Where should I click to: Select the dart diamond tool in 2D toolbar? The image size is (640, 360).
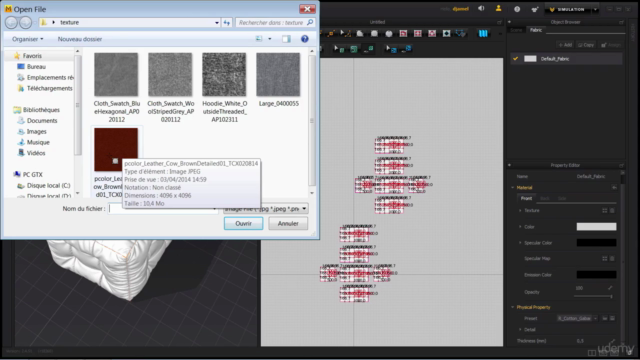pyautogui.click(x=447, y=33)
